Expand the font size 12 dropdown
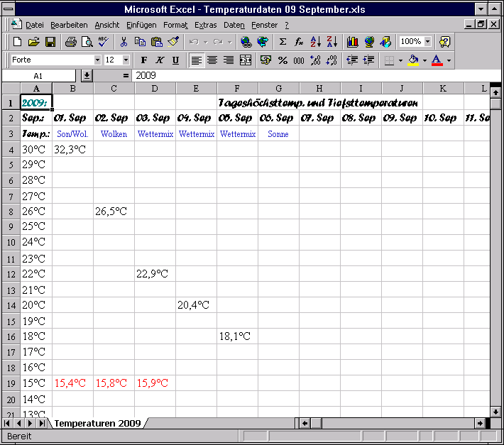The image size is (504, 445). [x=126, y=60]
